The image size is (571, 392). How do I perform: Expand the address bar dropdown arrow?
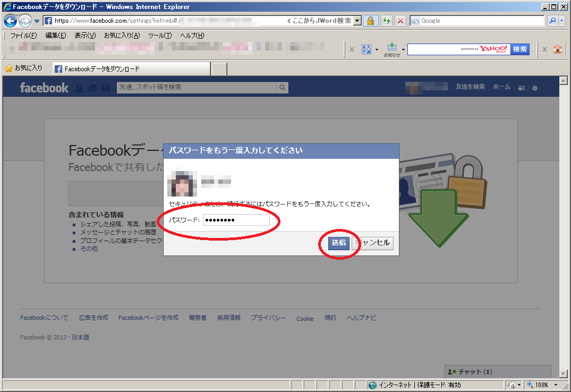click(357, 21)
